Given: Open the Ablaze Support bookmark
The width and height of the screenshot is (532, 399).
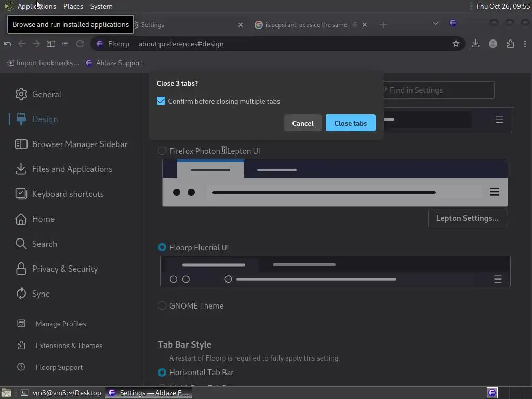Looking at the screenshot, I should [x=114, y=63].
